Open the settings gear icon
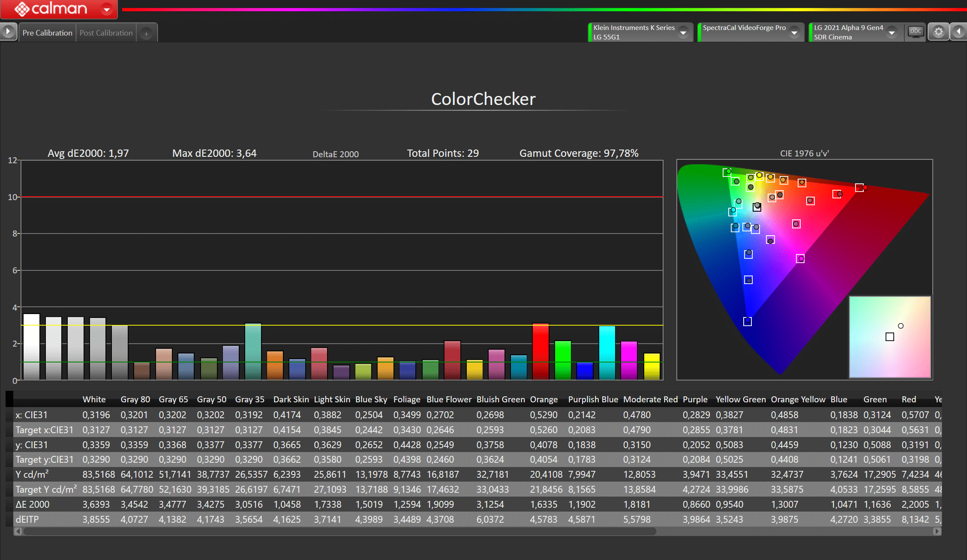The width and height of the screenshot is (967, 560). [938, 32]
